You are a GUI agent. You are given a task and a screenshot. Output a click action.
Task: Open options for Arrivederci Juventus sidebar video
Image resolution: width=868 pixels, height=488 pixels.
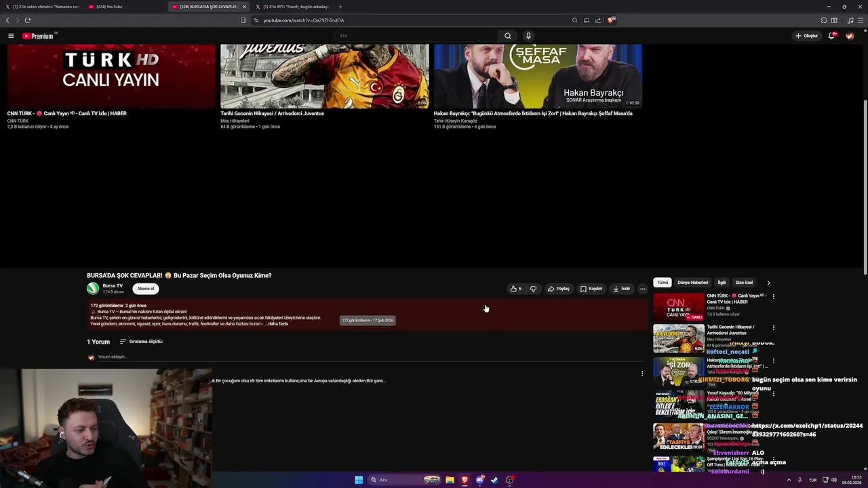pos(773,327)
